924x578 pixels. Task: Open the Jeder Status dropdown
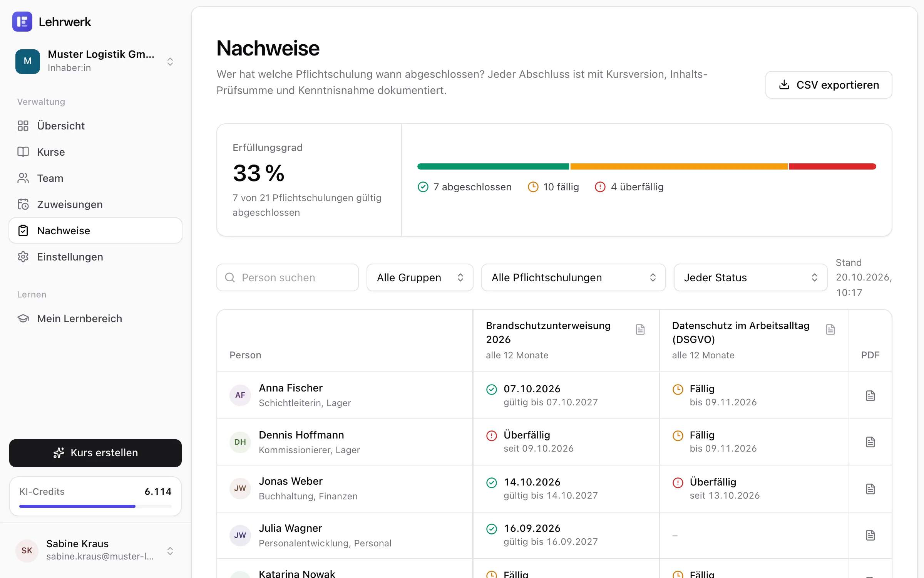750,277
